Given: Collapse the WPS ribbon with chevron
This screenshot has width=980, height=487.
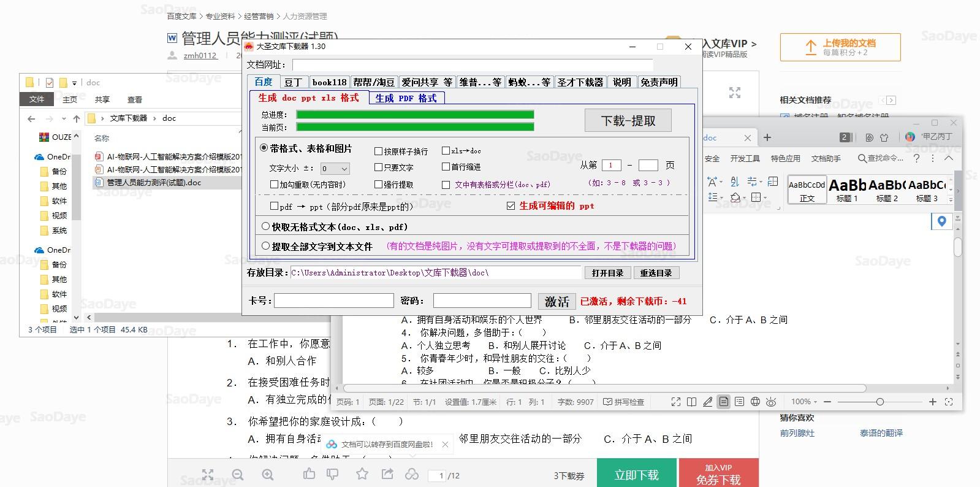Looking at the screenshot, I should [949, 158].
